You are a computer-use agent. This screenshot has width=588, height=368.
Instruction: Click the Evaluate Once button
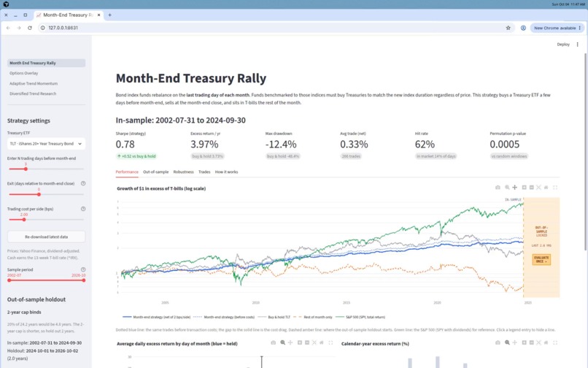(541, 259)
